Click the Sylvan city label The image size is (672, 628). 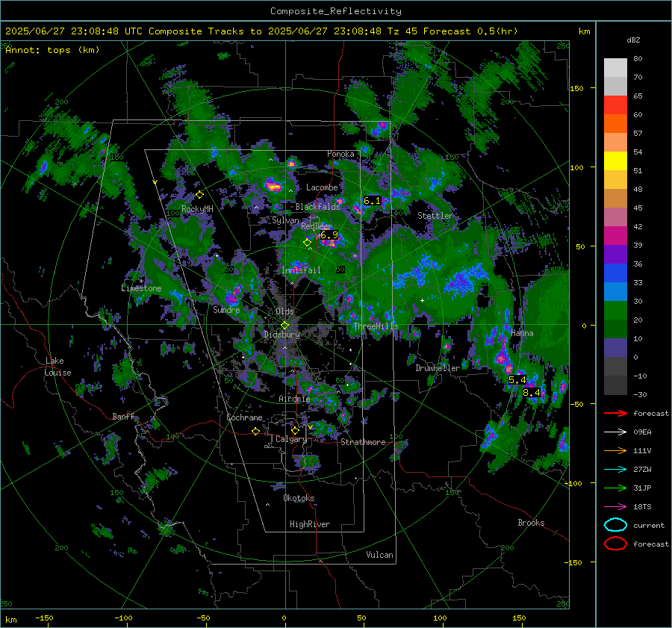[285, 220]
